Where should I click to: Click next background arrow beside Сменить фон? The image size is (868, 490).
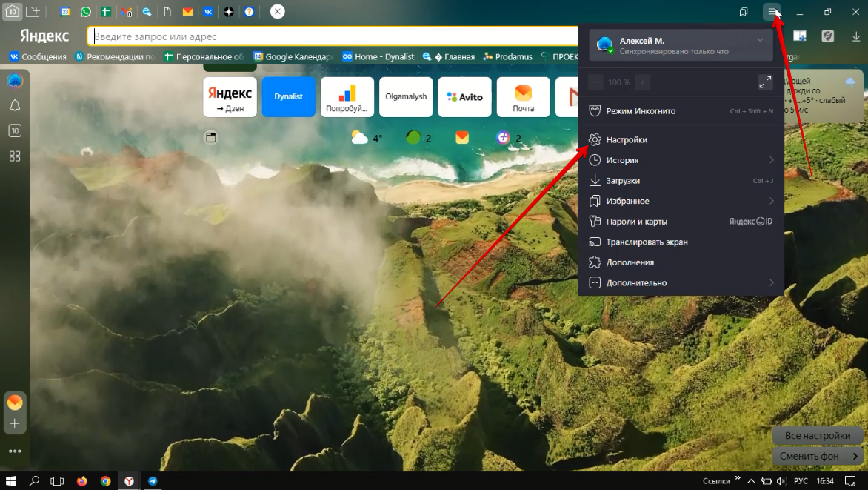coord(855,456)
